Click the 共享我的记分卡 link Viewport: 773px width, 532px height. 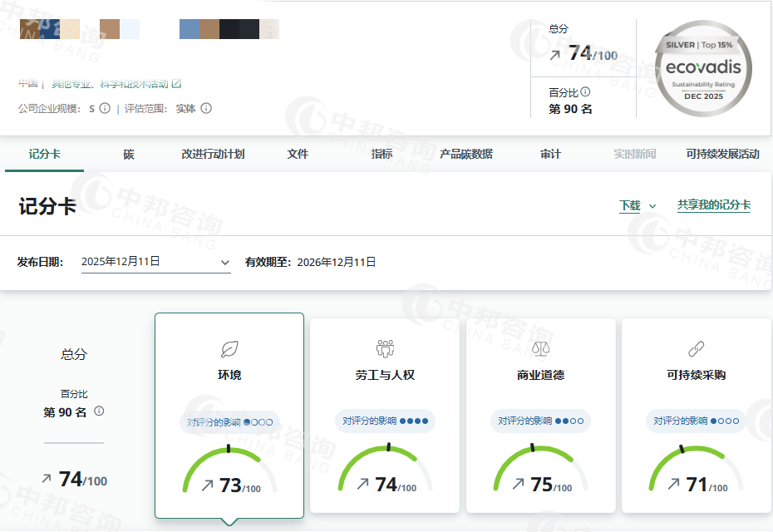point(713,204)
